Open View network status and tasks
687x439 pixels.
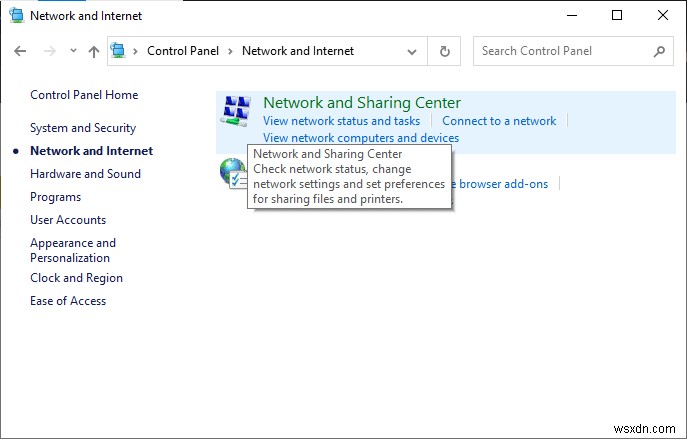(341, 121)
